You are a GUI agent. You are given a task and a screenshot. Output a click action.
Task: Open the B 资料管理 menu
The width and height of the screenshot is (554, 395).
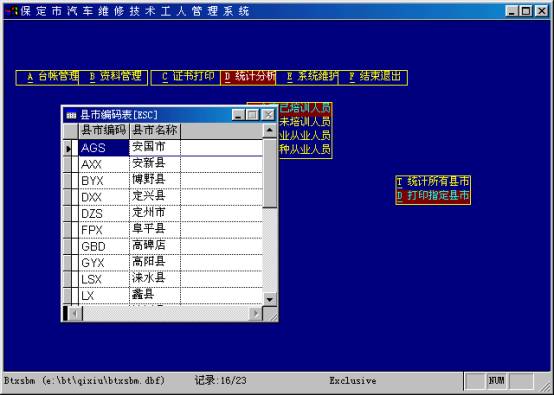pos(113,78)
